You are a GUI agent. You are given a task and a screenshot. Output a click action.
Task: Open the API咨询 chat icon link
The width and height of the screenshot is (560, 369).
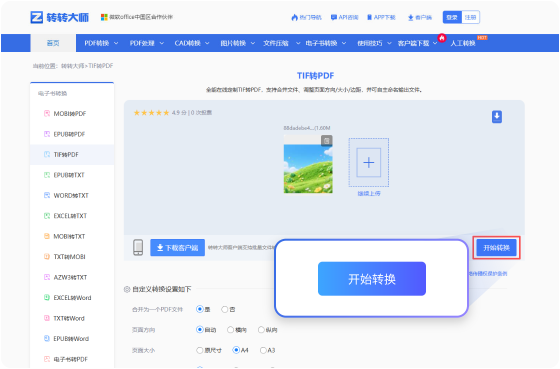[344, 17]
